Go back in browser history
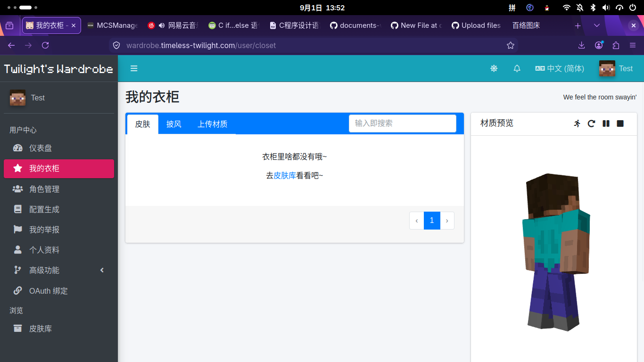Screen dimensions: 644x362 point(11,45)
